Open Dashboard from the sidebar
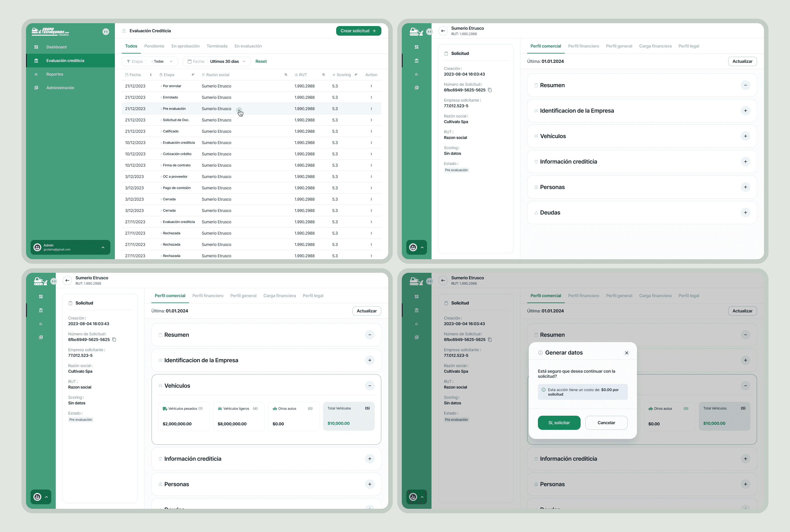This screenshot has height=532, width=790. click(56, 47)
